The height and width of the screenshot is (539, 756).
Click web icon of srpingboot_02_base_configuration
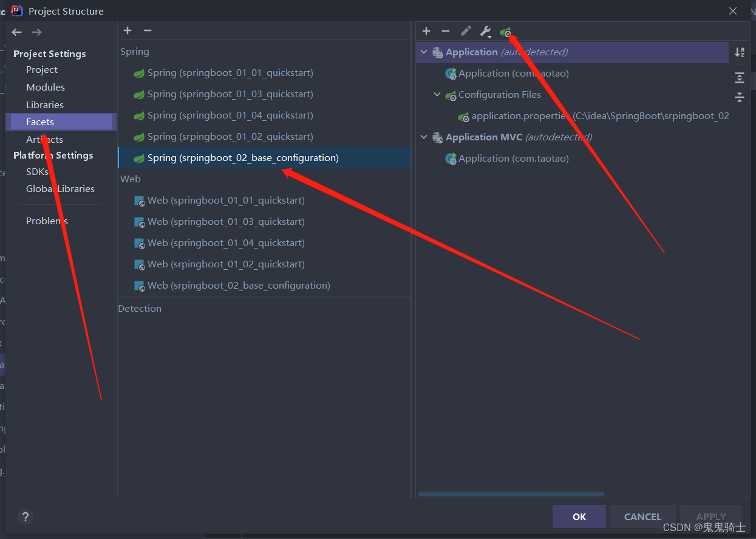point(139,286)
